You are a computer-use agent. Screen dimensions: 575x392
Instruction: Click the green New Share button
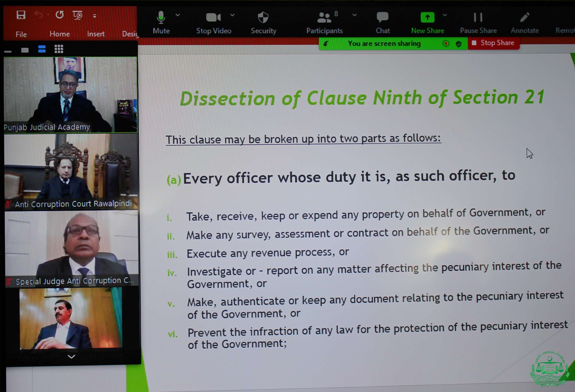click(428, 17)
